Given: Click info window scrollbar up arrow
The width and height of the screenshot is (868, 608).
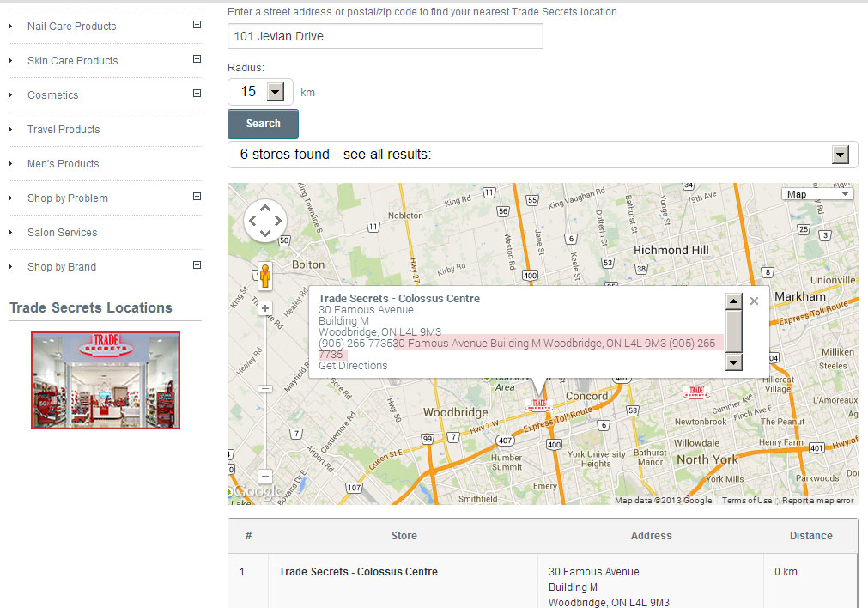Looking at the screenshot, I should point(733,301).
